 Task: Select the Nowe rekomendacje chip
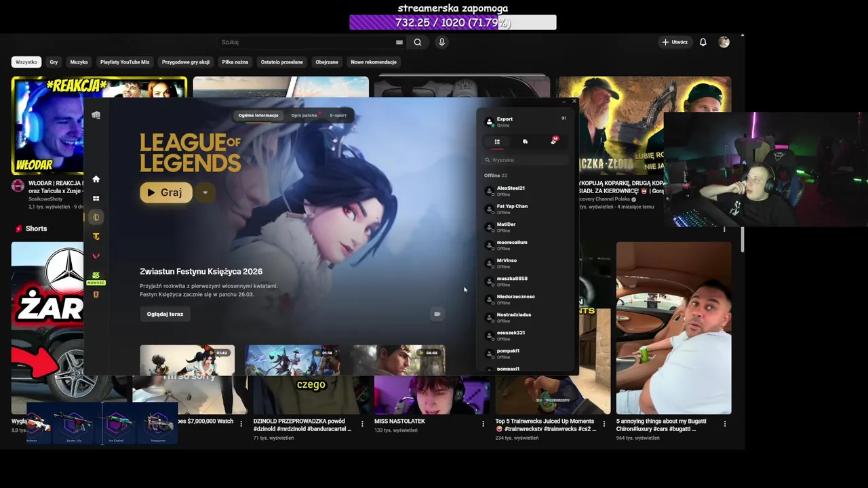(x=374, y=62)
